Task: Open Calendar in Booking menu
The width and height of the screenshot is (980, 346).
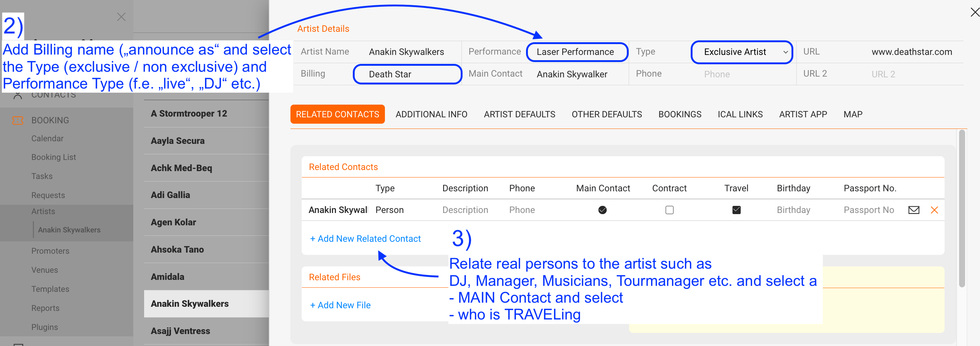Action: pyautogui.click(x=47, y=138)
